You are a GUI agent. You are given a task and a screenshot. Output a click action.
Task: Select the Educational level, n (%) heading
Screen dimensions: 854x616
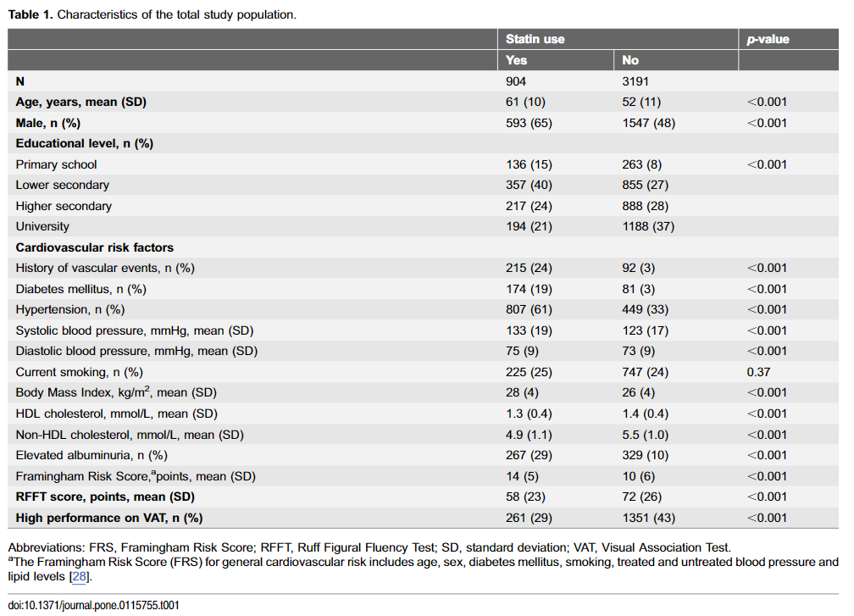click(x=85, y=144)
